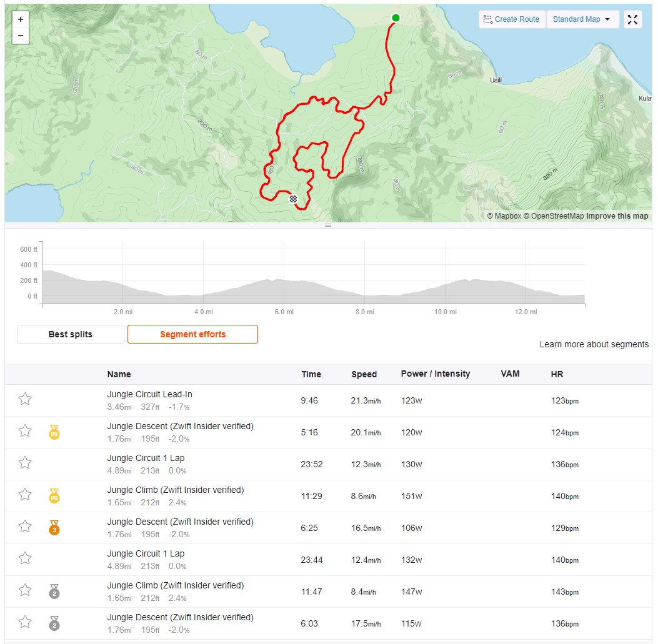Zoom in on the map

pos(21,19)
